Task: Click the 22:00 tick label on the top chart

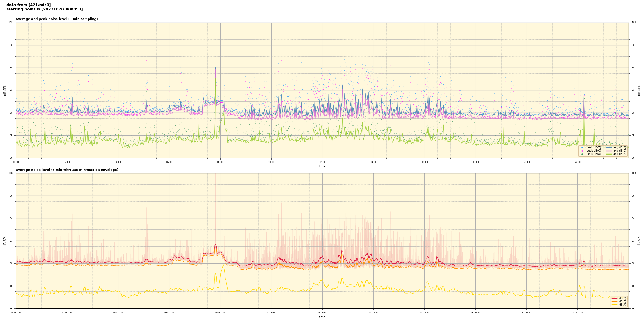Action: 578,162
